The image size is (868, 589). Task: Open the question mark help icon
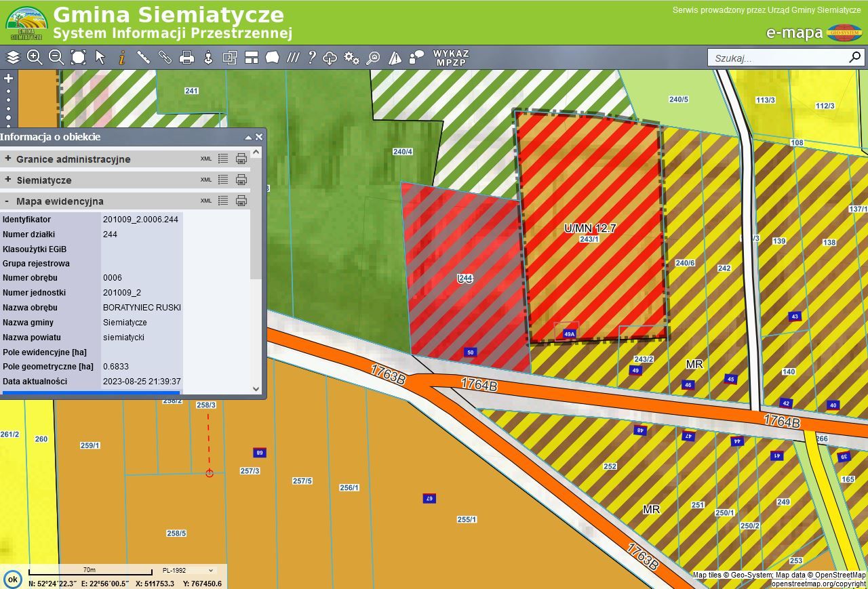[x=312, y=58]
